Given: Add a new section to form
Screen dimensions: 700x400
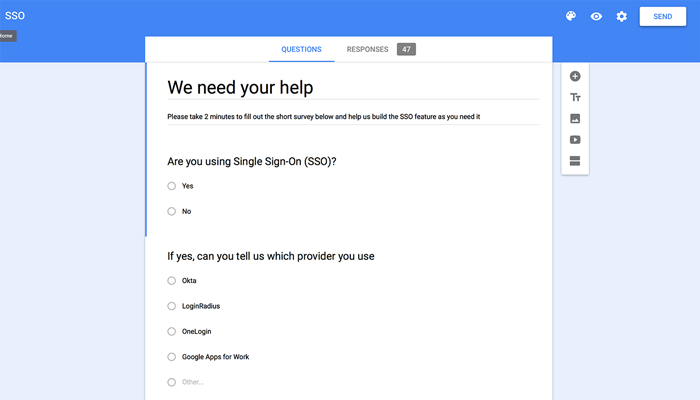Looking at the screenshot, I should (x=575, y=160).
